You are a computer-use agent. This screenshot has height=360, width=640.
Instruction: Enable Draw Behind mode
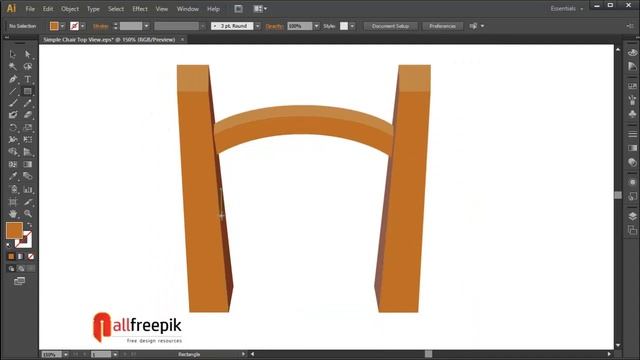[x=21, y=269]
